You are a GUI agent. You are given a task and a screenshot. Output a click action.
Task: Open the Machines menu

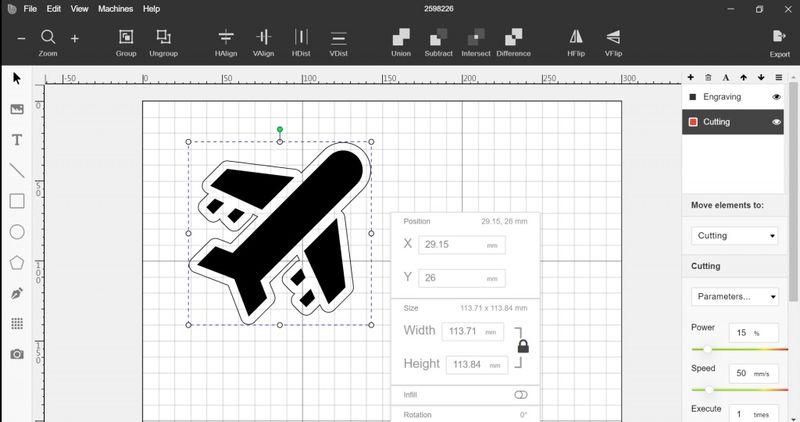pos(115,9)
